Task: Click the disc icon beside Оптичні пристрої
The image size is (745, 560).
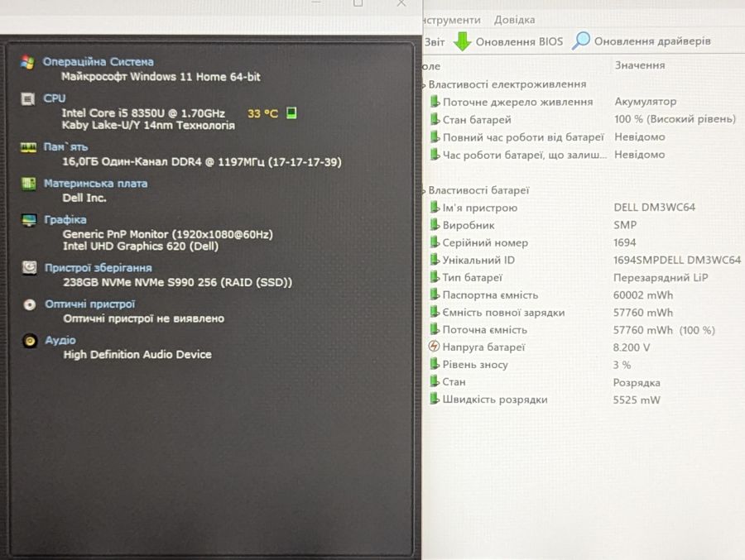Action: 30,304
